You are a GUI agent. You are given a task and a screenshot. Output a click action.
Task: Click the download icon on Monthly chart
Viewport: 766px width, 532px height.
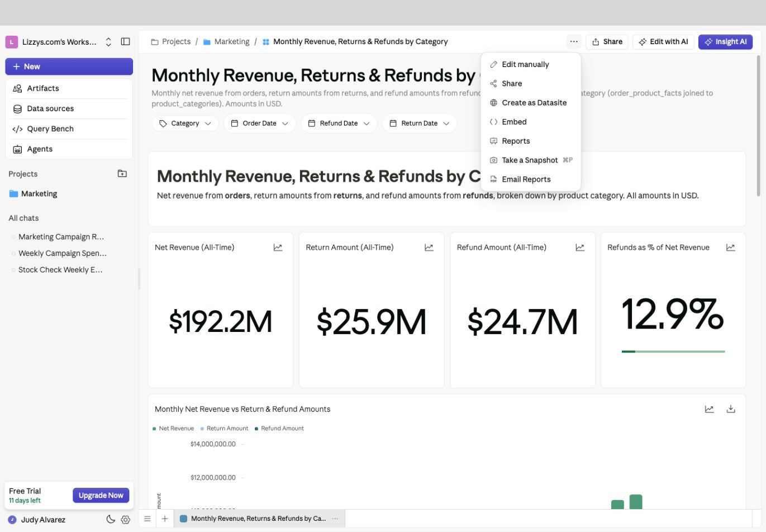[x=730, y=409]
